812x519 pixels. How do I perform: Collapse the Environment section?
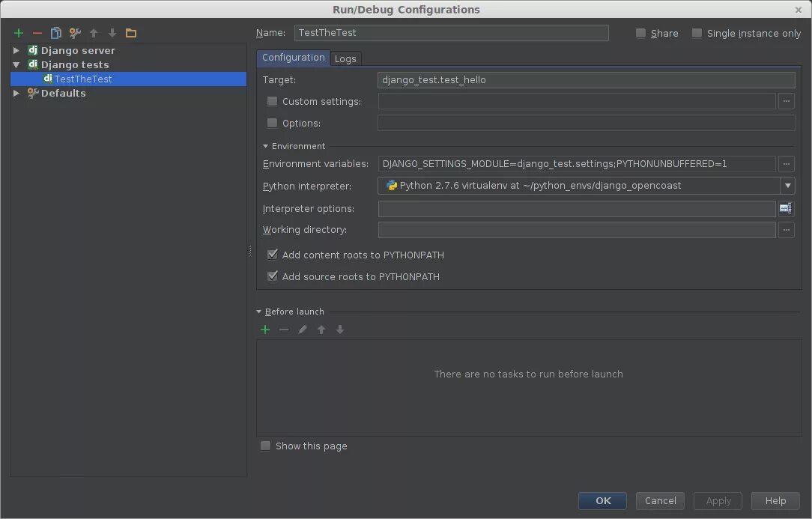[x=265, y=146]
